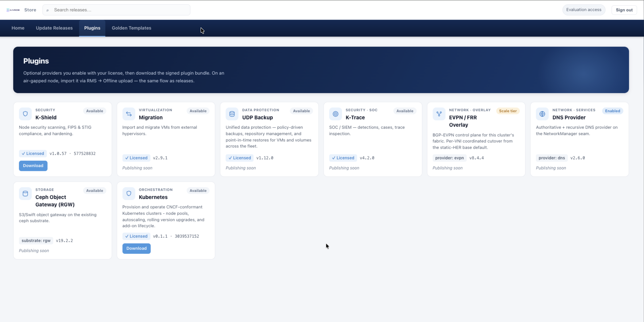The height and width of the screenshot is (322, 644).
Task: Click the Migration Available status badge
Action: coord(198,111)
